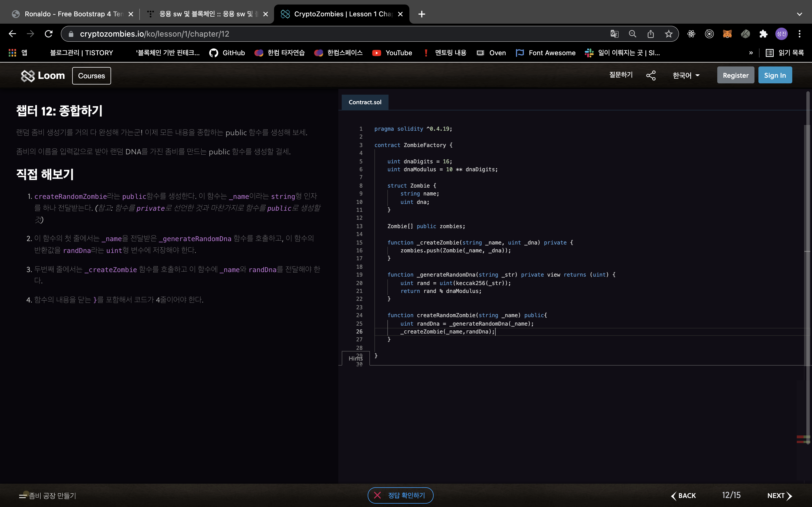Click the zoom magnifier icon in address bar
The width and height of the screenshot is (812, 507).
pyautogui.click(x=632, y=34)
